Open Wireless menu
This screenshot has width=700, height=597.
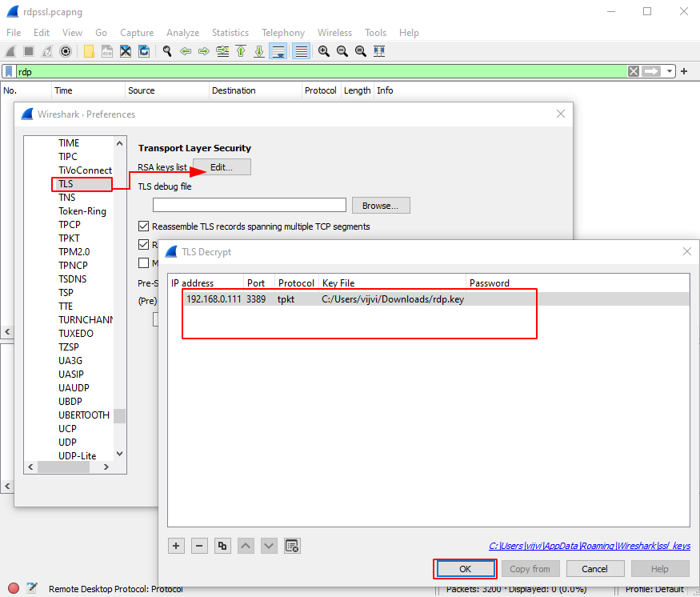click(x=334, y=33)
